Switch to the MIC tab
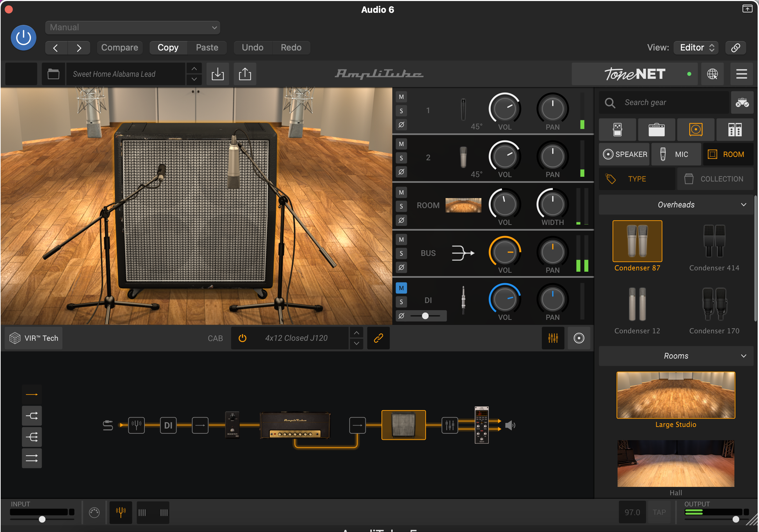This screenshot has width=759, height=532. coord(676,154)
